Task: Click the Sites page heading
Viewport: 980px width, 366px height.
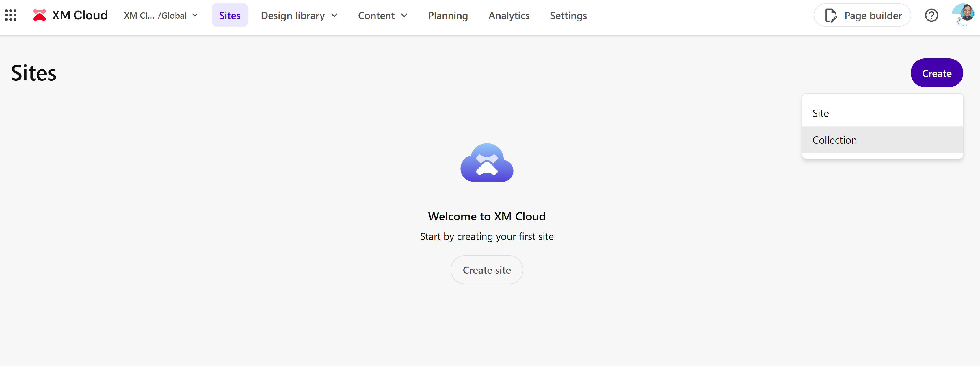Action: click(x=34, y=73)
